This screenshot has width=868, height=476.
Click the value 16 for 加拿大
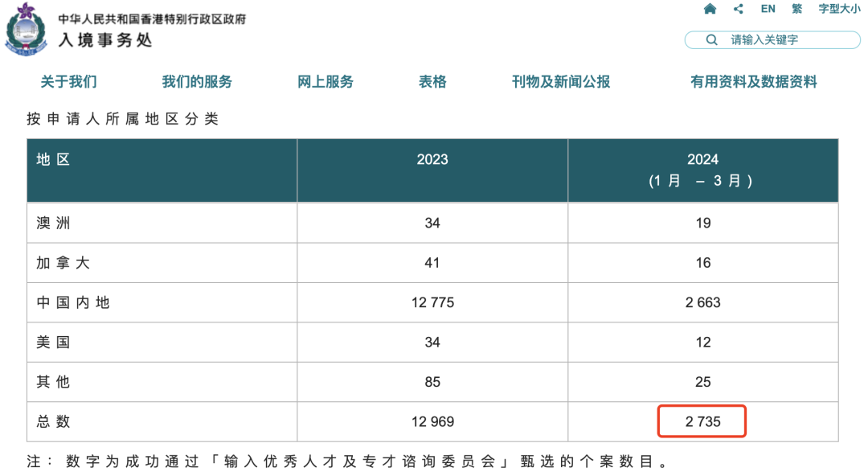703,263
